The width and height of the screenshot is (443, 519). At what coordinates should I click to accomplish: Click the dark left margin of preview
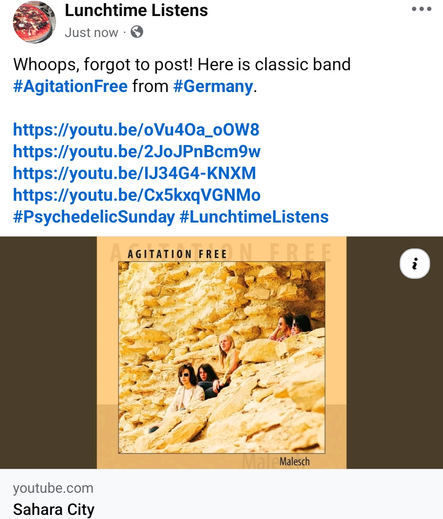pos(48,353)
